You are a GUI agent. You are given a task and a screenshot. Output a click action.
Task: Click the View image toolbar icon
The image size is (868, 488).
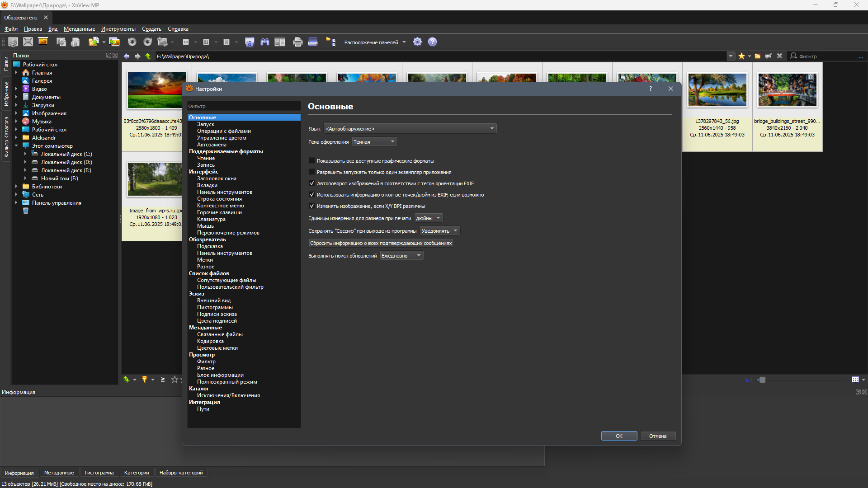pyautogui.click(x=13, y=42)
